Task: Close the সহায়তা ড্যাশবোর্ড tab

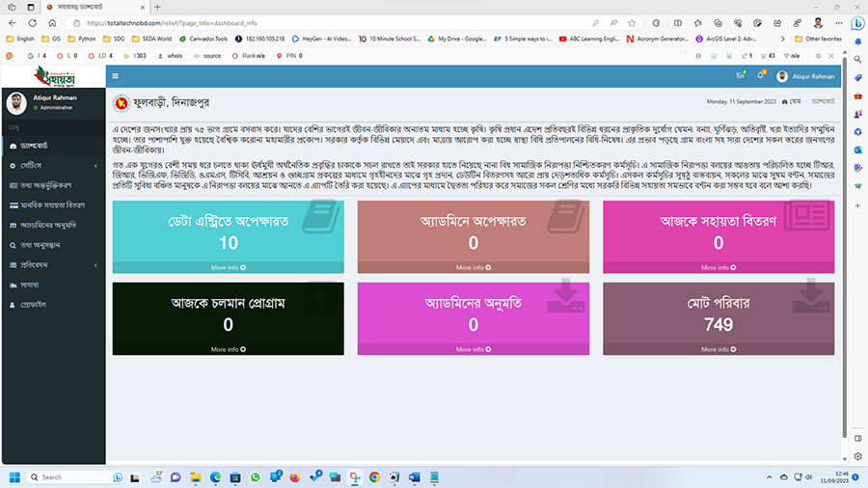Action: [x=143, y=7]
